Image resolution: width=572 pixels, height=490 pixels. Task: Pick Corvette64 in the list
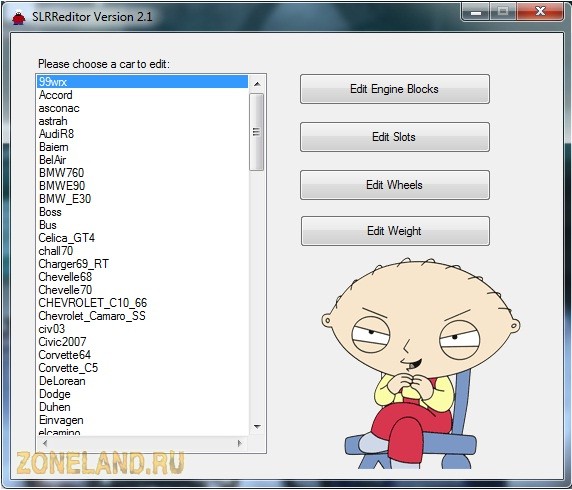pyautogui.click(x=142, y=355)
